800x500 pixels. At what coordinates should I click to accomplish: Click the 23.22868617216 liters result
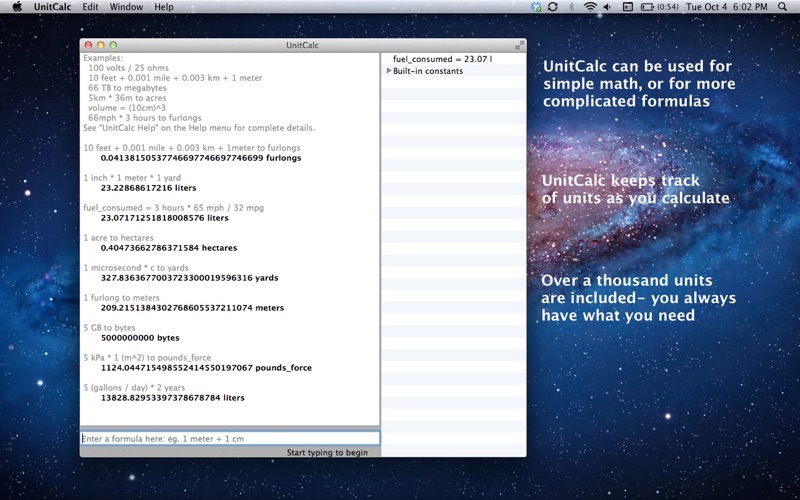coord(148,188)
